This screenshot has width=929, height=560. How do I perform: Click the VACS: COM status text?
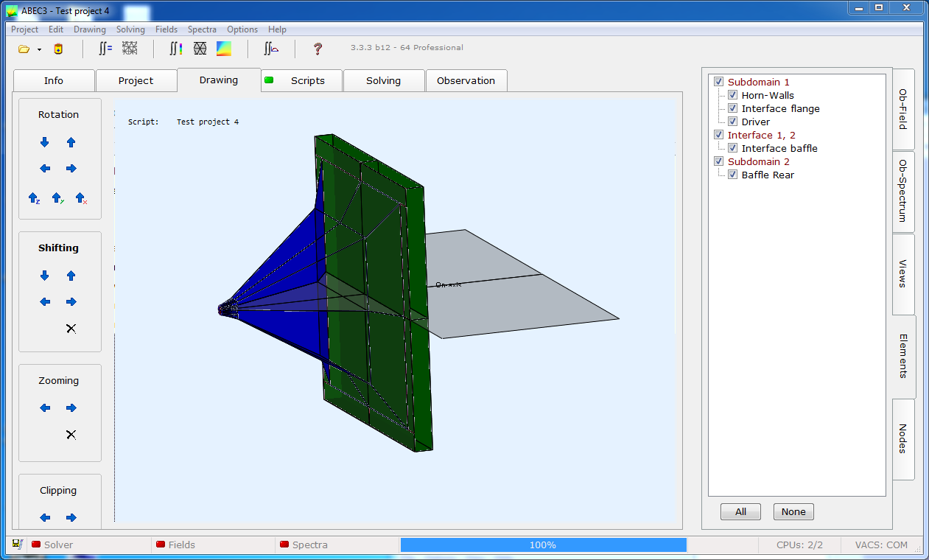pyautogui.click(x=881, y=545)
